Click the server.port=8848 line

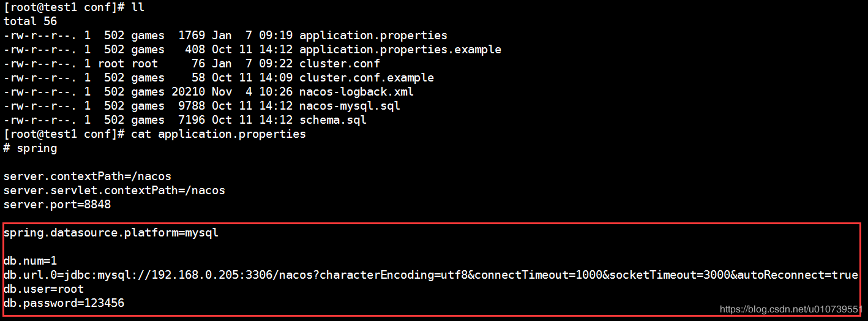point(57,205)
